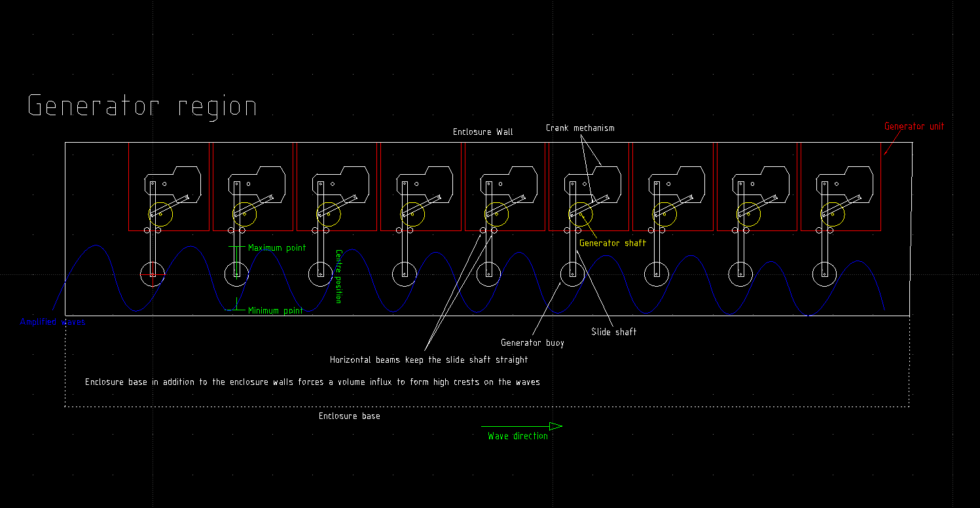Select the 'Generator buoy' label
The height and width of the screenshot is (508, 980).
coord(532,342)
